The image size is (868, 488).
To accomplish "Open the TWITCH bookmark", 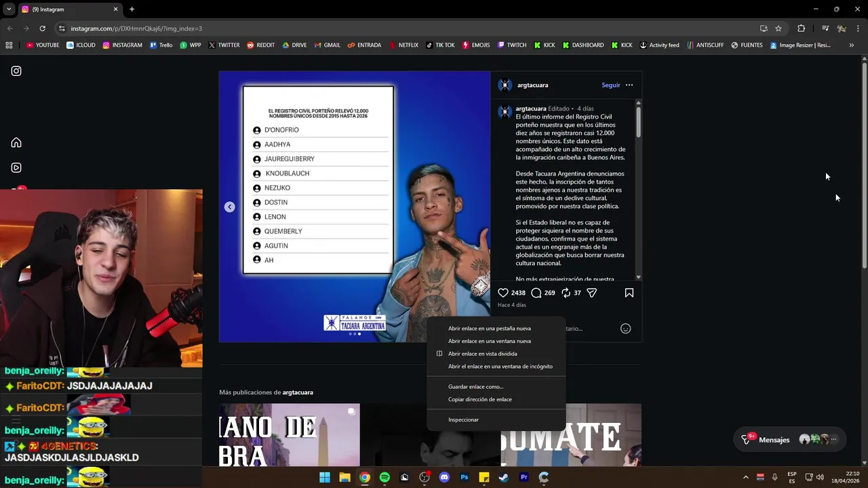I will tap(511, 45).
